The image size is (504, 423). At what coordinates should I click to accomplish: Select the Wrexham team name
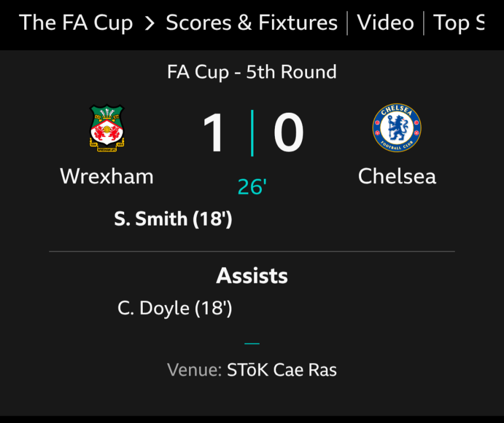tap(107, 177)
